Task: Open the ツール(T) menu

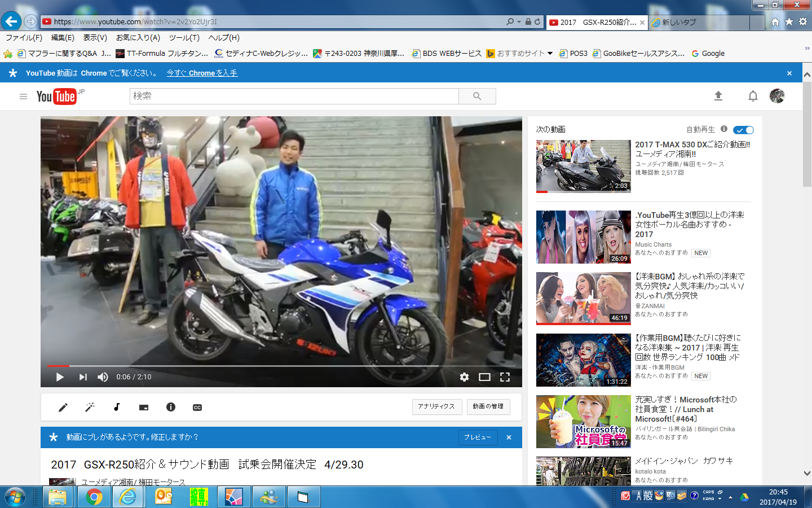Action: (184, 38)
